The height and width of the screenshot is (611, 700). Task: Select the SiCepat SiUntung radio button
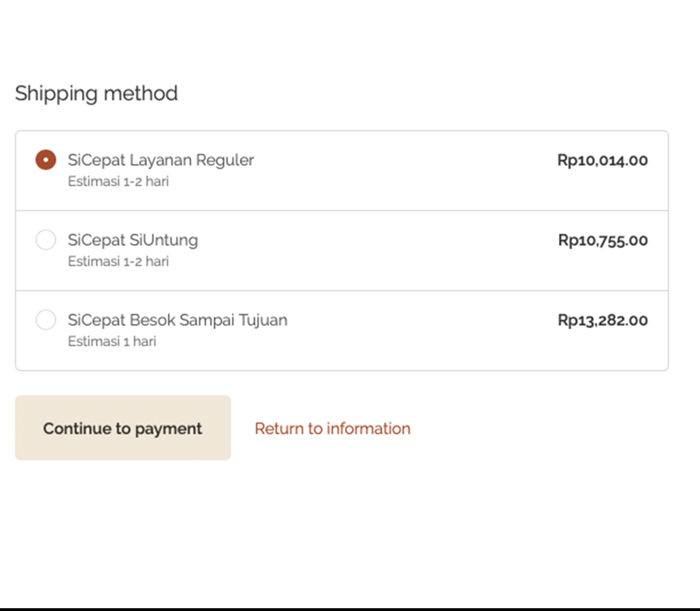click(x=46, y=240)
